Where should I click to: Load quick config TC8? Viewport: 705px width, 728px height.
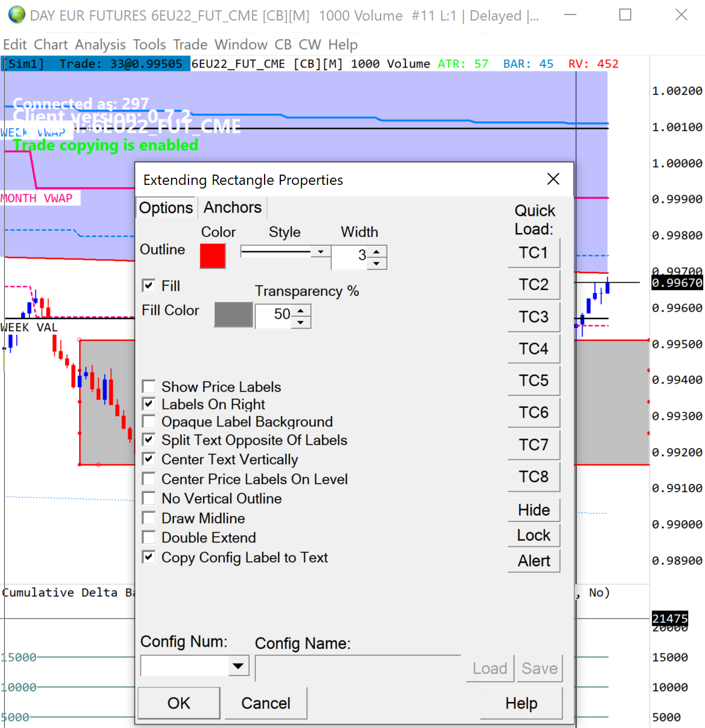coord(534,477)
